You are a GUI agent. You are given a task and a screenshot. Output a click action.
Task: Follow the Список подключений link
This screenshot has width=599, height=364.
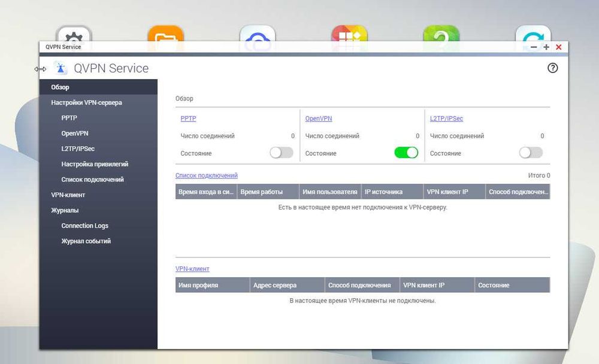pos(206,175)
